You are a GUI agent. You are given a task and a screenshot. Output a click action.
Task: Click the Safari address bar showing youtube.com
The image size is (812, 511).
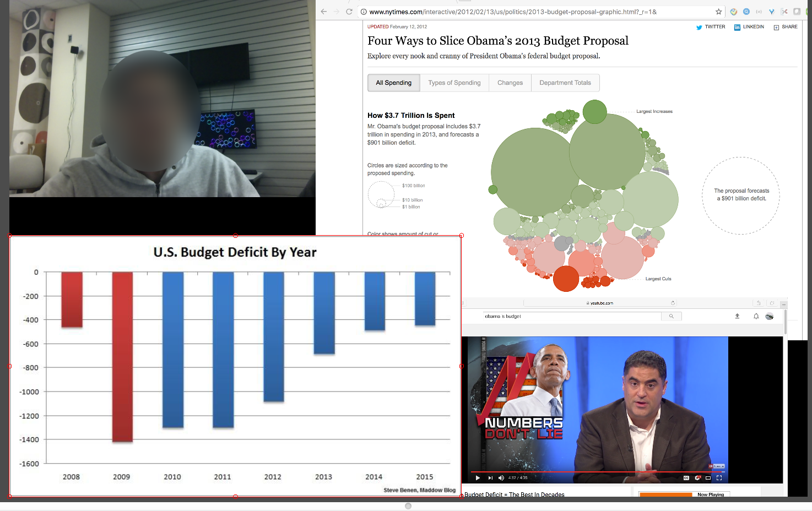pyautogui.click(x=600, y=303)
